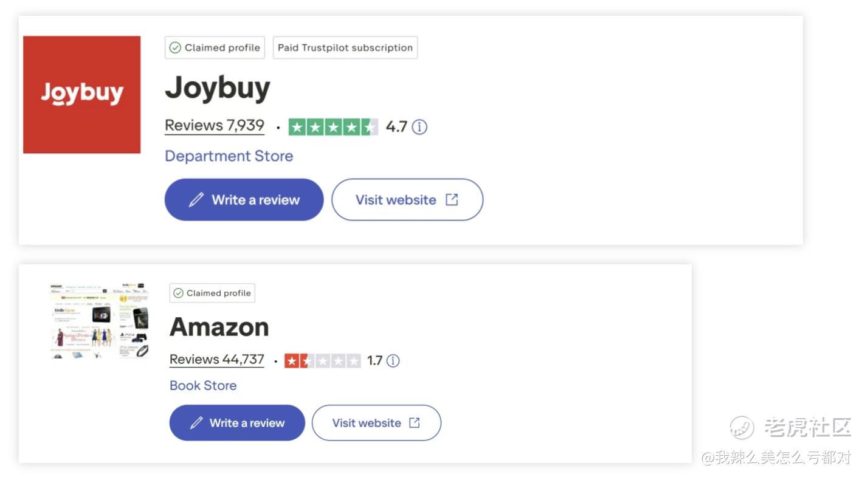Click Joybuy Claimed profile checkmark icon
Image resolution: width=868 pixels, height=477 pixels.
point(175,48)
